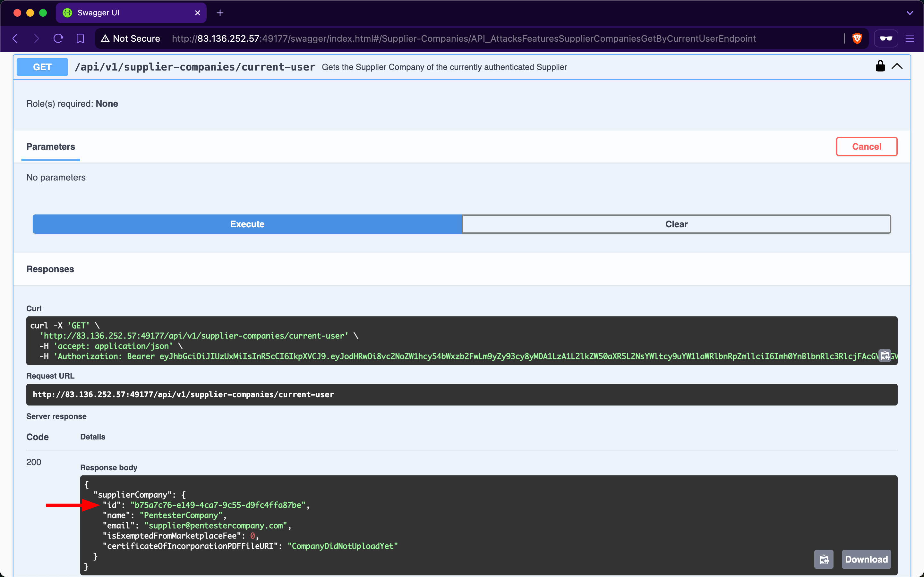Open a new browser tab

pyautogui.click(x=220, y=13)
